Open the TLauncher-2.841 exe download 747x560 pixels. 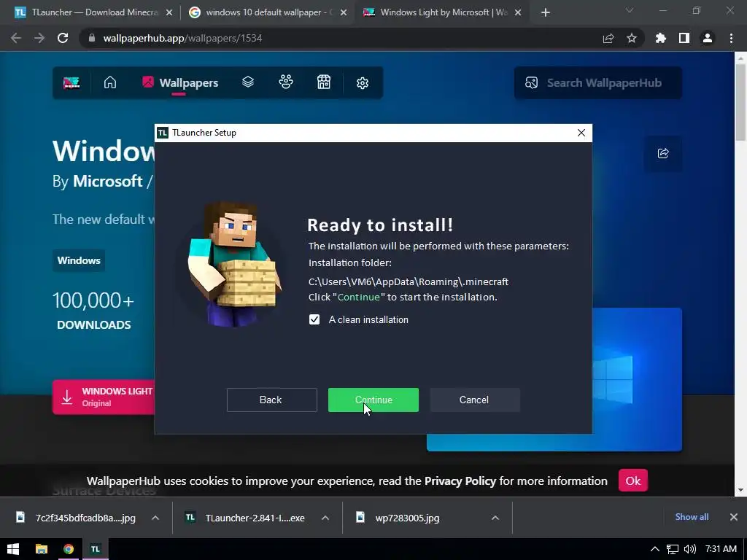point(245,518)
